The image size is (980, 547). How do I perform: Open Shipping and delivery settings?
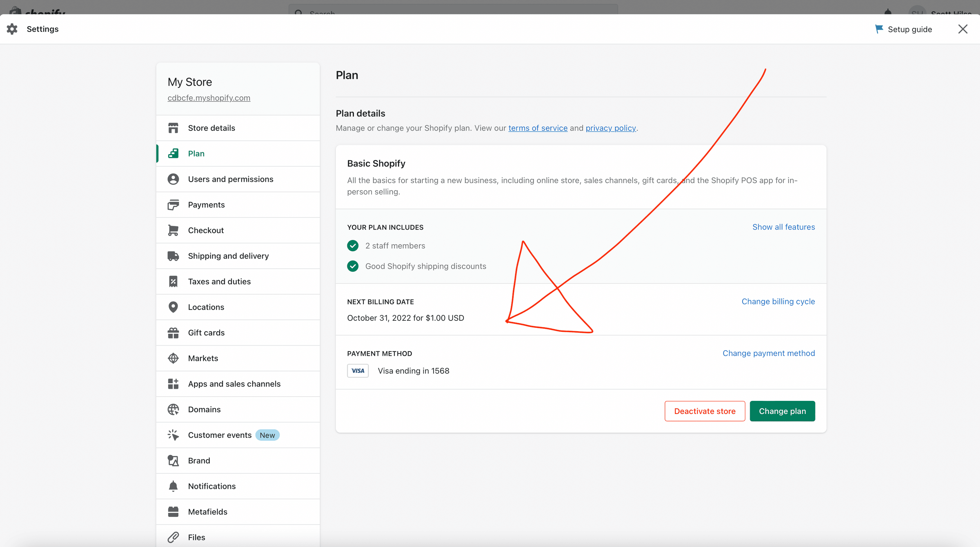(238, 256)
